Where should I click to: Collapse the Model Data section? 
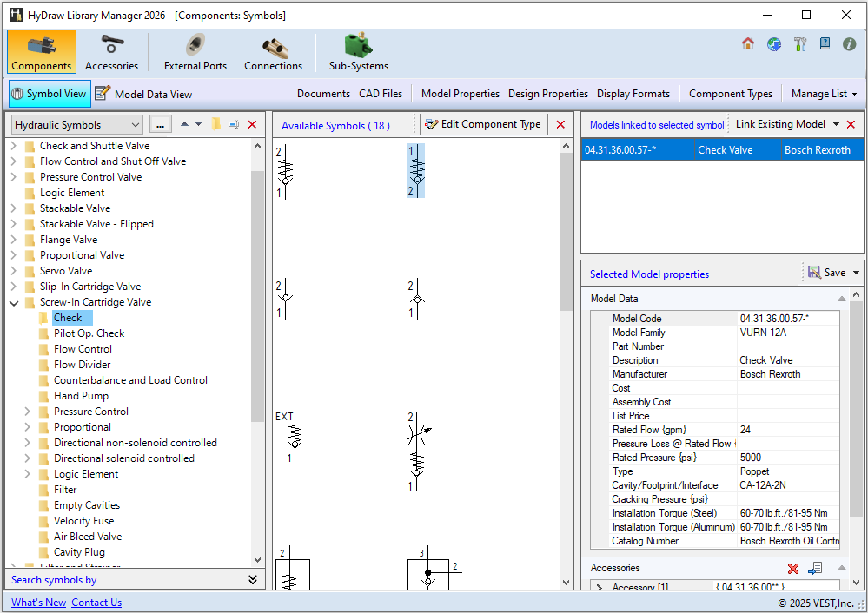tap(841, 299)
